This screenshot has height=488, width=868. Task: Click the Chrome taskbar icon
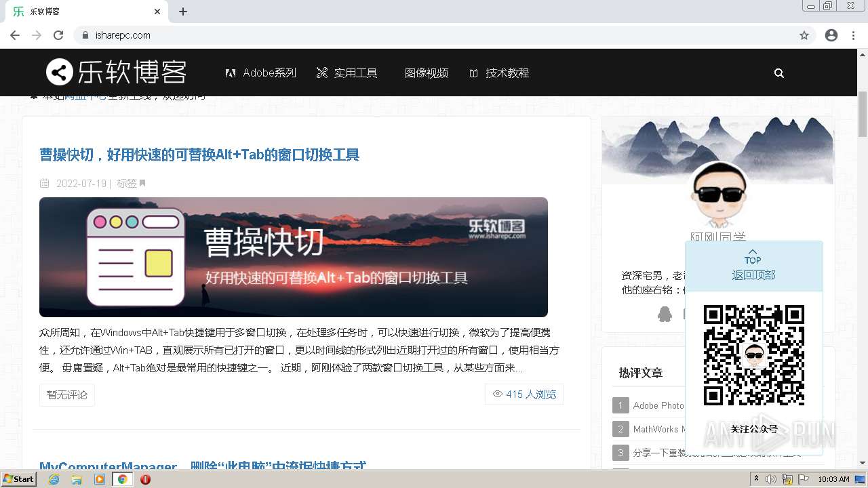tap(123, 479)
